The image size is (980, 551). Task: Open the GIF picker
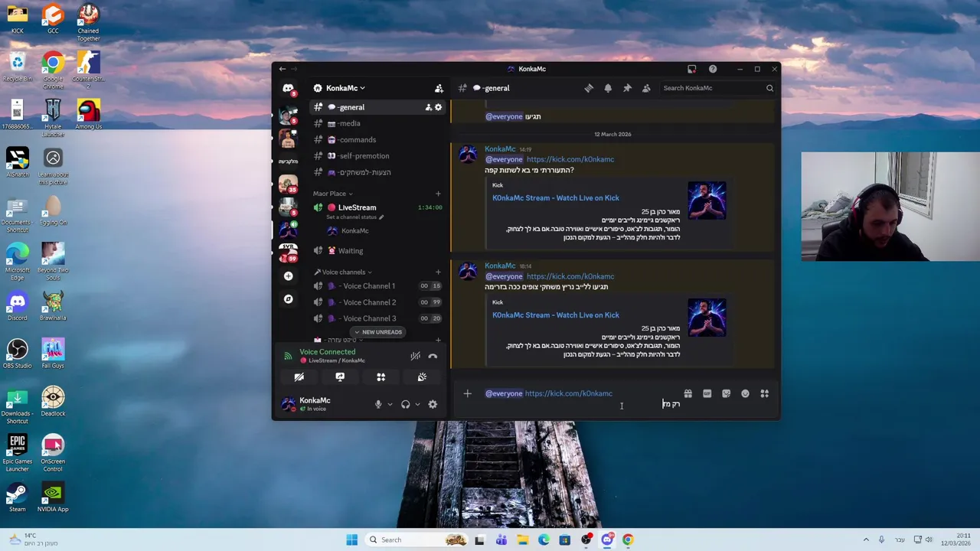tap(707, 394)
